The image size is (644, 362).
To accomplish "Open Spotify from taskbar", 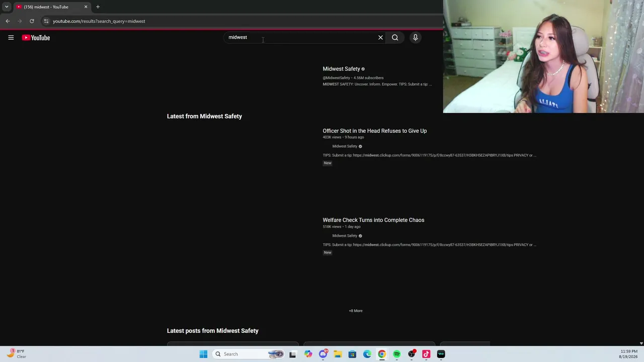I will point(397,354).
